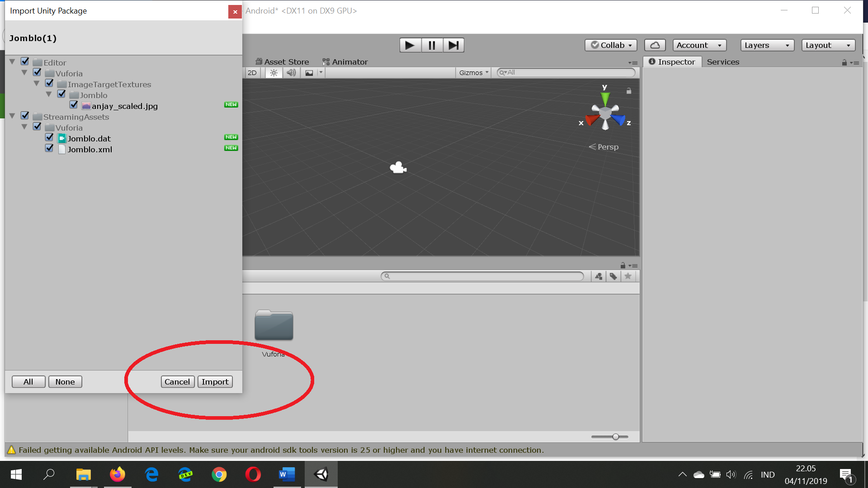The height and width of the screenshot is (488, 868).
Task: Uncheck the Jomblo.dat checkbox
Action: 49,137
